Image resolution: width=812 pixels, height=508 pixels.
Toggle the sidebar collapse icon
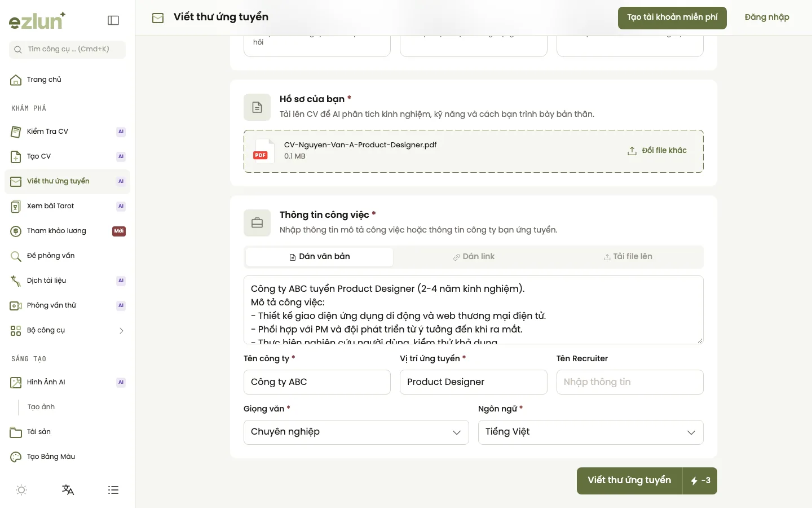coord(113,20)
